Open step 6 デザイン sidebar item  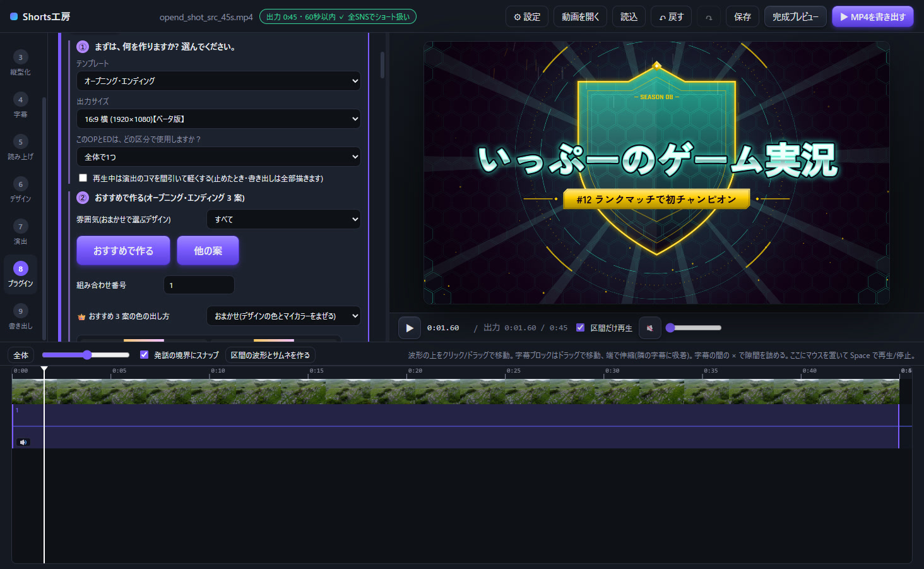coord(20,190)
